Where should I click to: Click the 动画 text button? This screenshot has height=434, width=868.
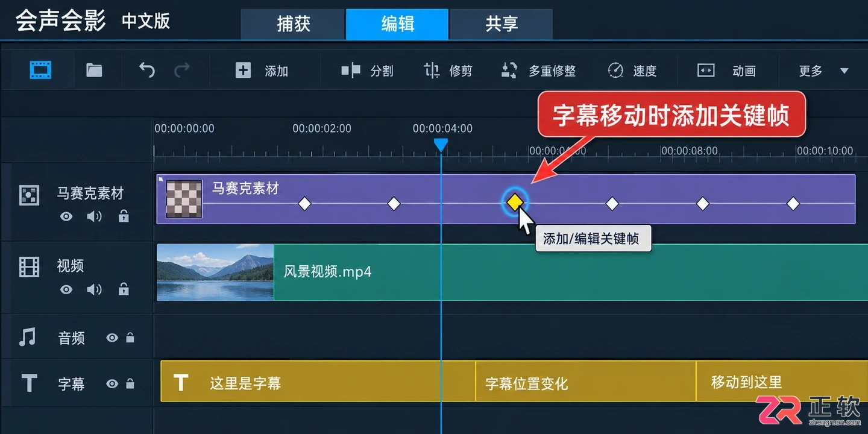pyautogui.click(x=744, y=71)
